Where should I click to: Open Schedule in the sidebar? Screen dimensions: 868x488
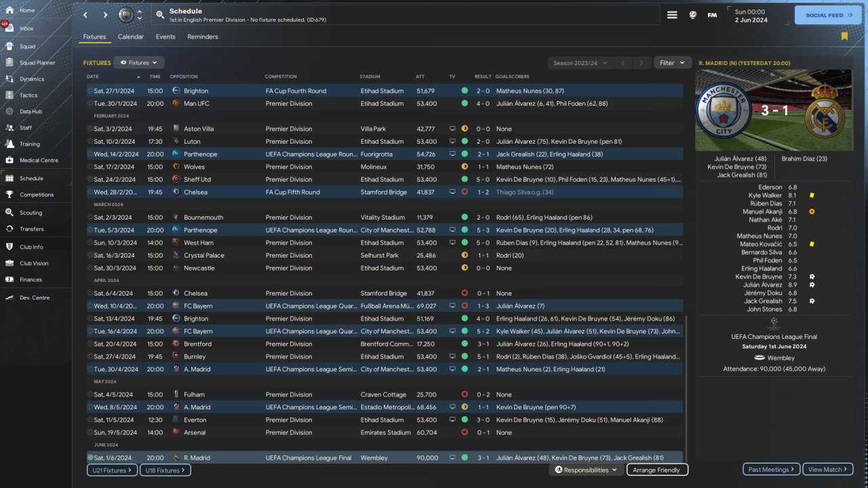pos(37,178)
